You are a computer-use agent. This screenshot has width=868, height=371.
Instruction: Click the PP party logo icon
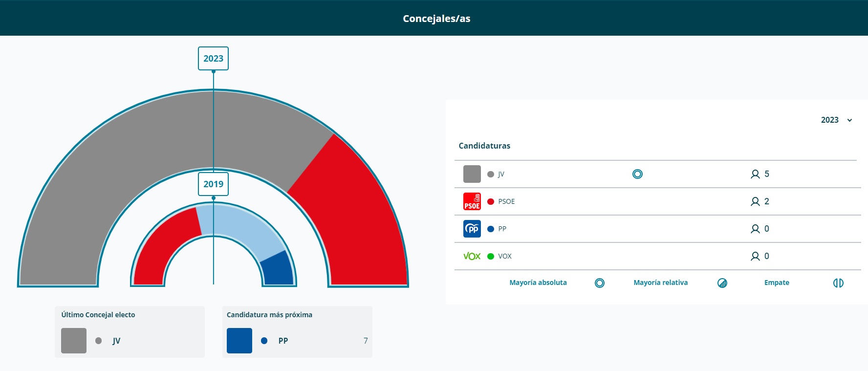[472, 229]
